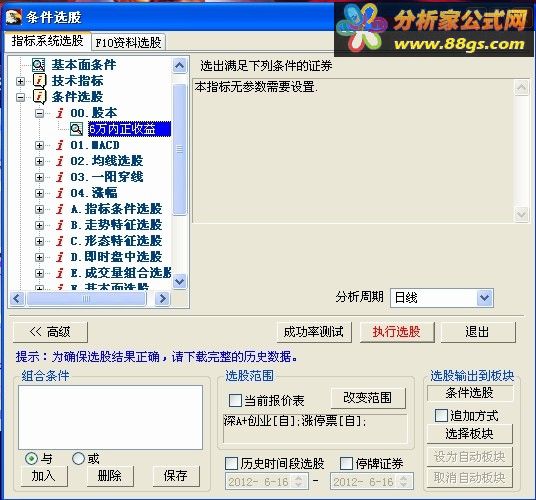Select the 或 radio button
536x500 pixels.
pyautogui.click(x=78, y=458)
